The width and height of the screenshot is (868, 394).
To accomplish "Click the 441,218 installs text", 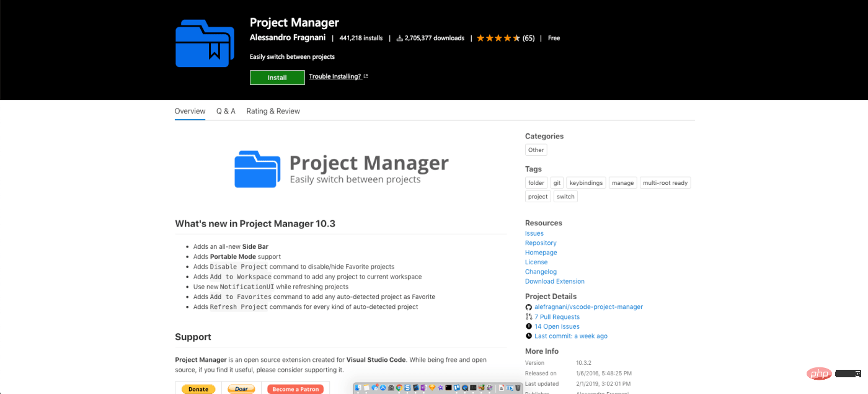I will 361,38.
